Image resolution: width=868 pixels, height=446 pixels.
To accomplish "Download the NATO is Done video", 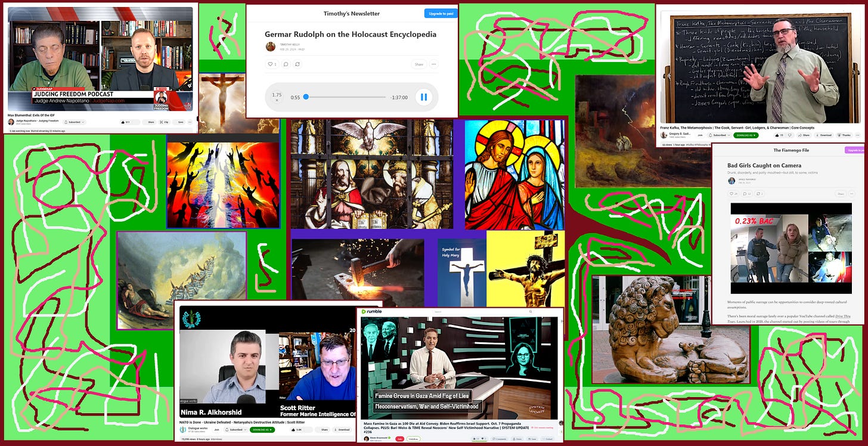I will (343, 429).
